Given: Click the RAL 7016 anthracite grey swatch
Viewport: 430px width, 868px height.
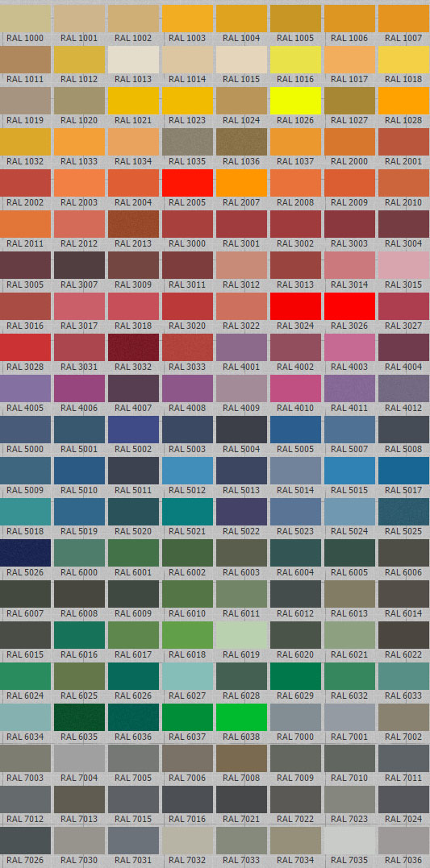Looking at the screenshot, I should (x=187, y=799).
